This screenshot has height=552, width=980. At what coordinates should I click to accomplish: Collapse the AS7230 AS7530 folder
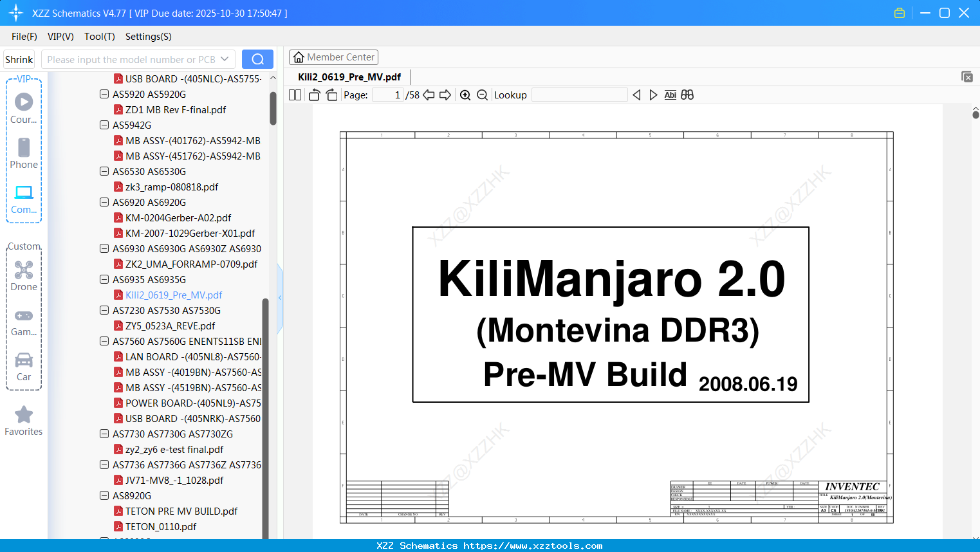click(x=104, y=310)
